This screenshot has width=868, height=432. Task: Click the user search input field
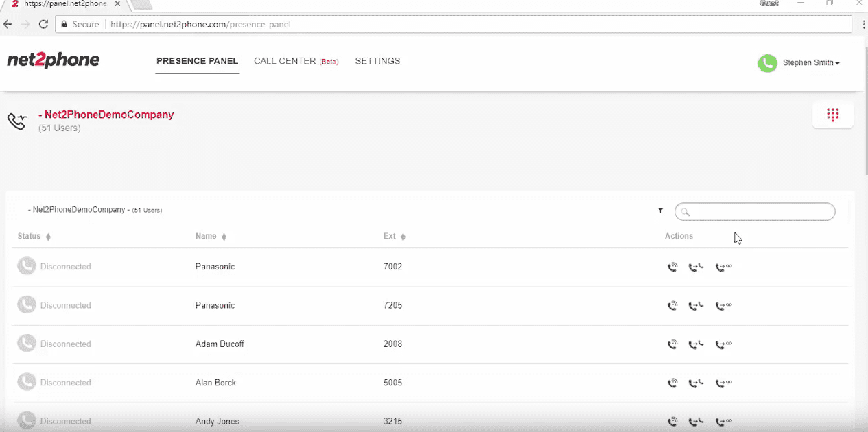coord(759,212)
